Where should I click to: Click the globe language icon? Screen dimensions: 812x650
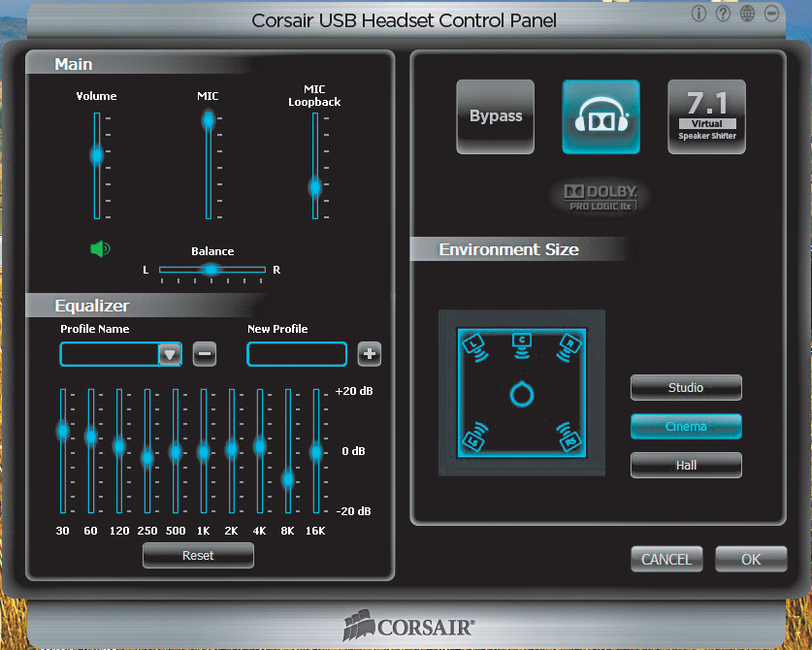point(748,14)
